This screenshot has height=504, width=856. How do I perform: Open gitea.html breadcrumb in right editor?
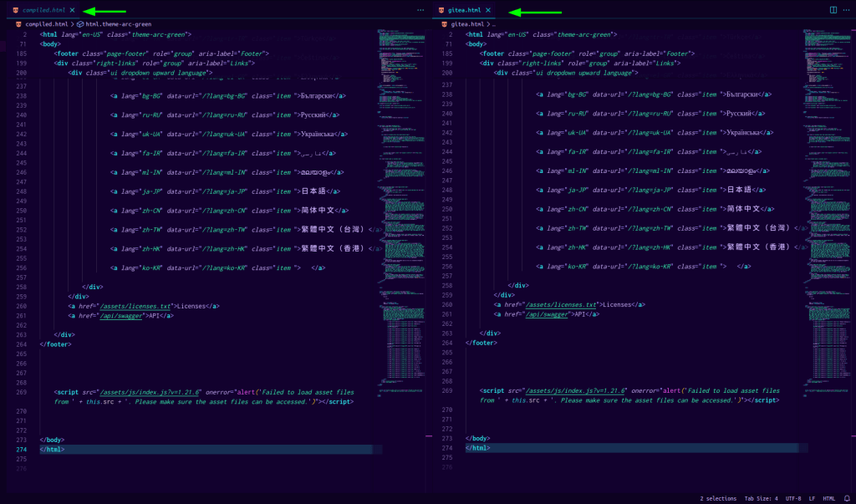pos(466,24)
